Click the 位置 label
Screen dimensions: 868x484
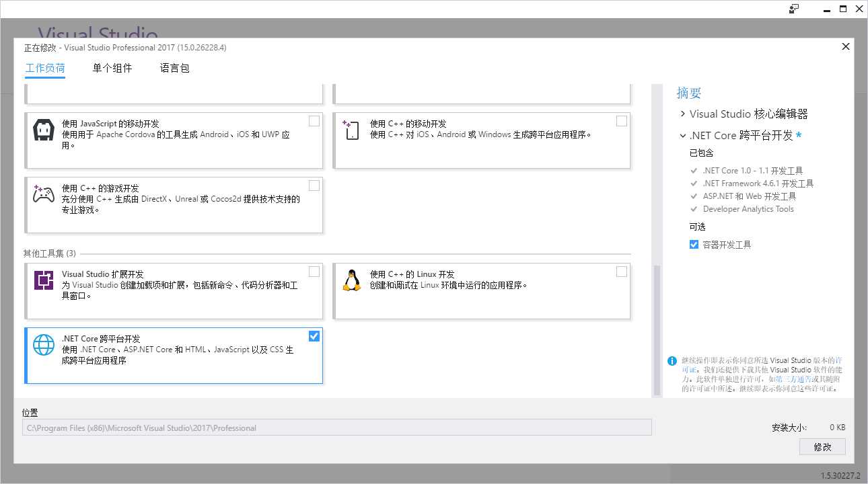pyautogui.click(x=30, y=413)
